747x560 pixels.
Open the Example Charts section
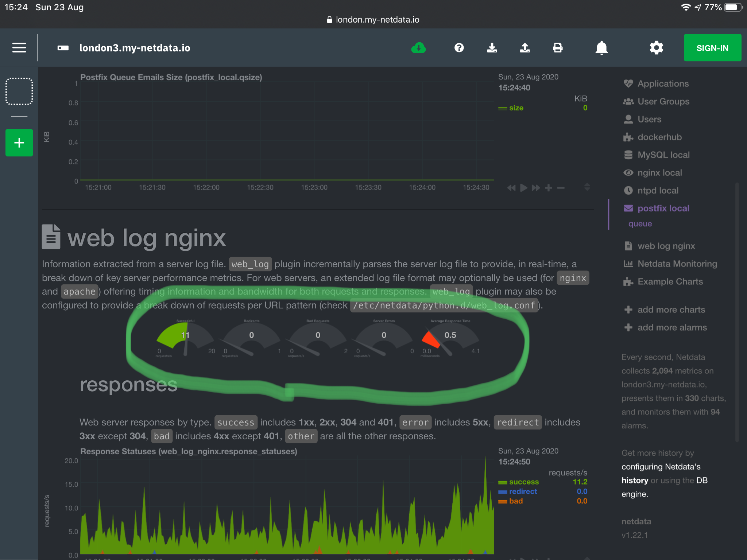coord(670,281)
